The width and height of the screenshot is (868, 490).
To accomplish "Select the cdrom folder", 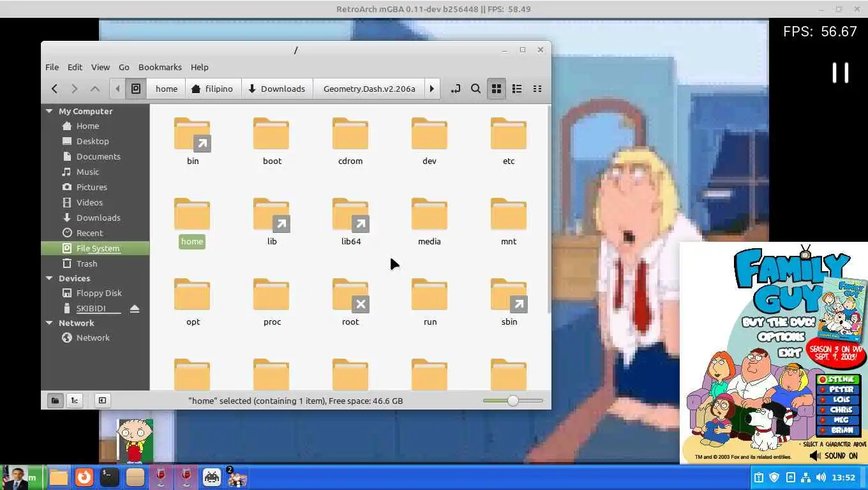I will pyautogui.click(x=350, y=142).
